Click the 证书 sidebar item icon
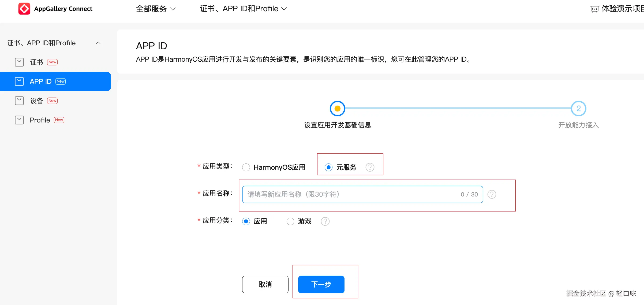The image size is (644, 305). (x=19, y=62)
